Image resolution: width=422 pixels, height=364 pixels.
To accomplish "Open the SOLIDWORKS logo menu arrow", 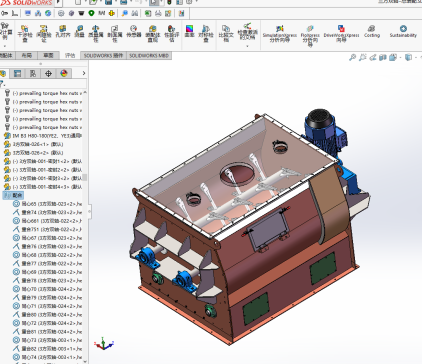I will [x=58, y=2].
